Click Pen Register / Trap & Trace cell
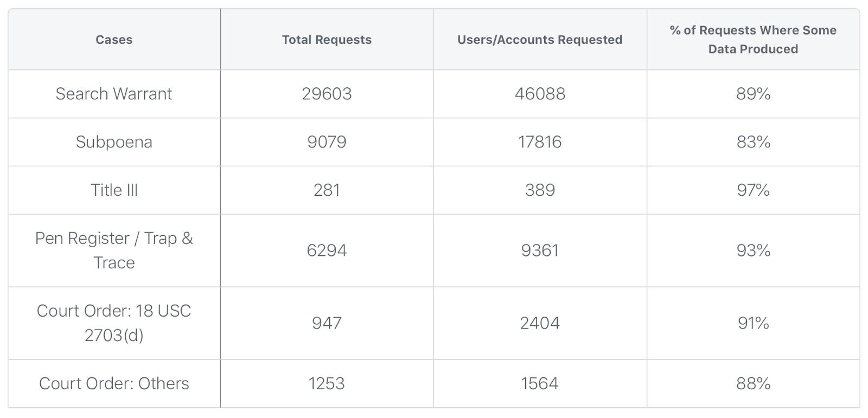 click(114, 250)
